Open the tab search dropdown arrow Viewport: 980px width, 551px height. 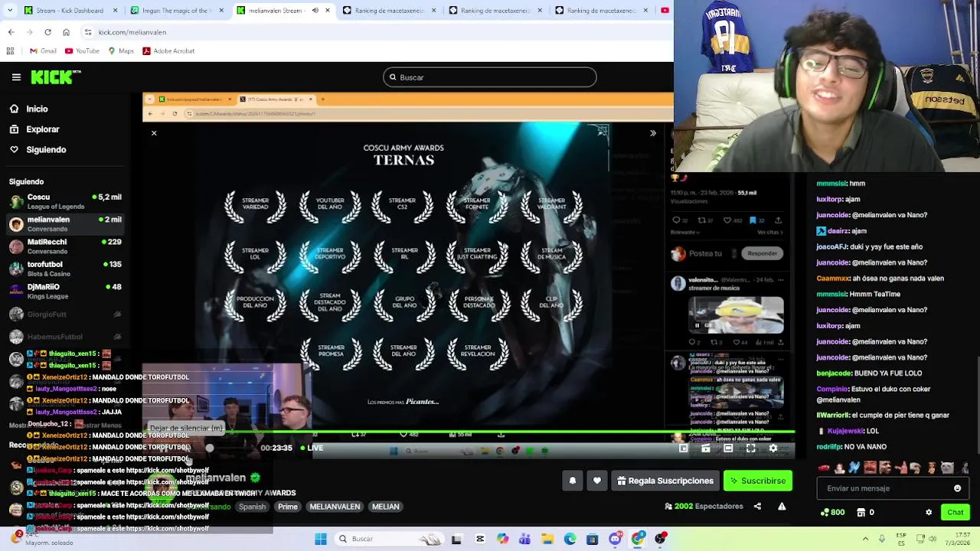click(x=10, y=10)
